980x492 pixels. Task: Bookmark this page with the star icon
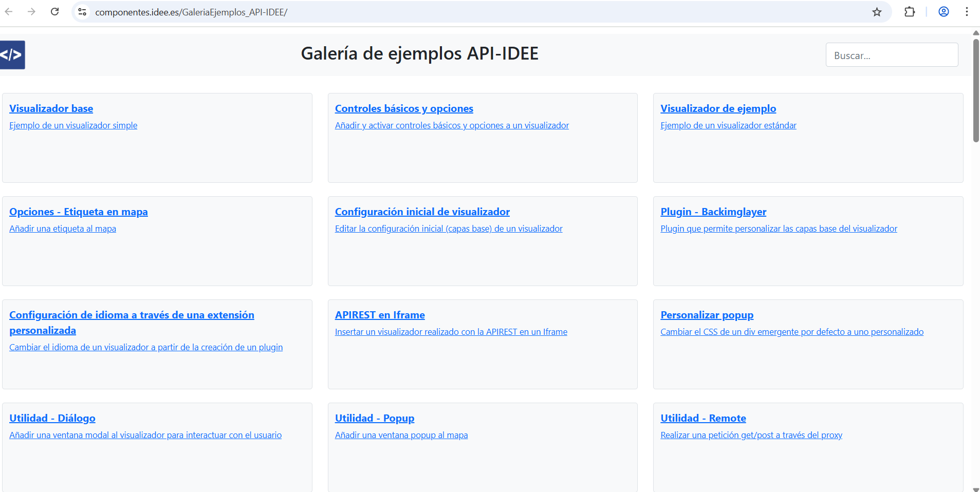[x=877, y=12]
